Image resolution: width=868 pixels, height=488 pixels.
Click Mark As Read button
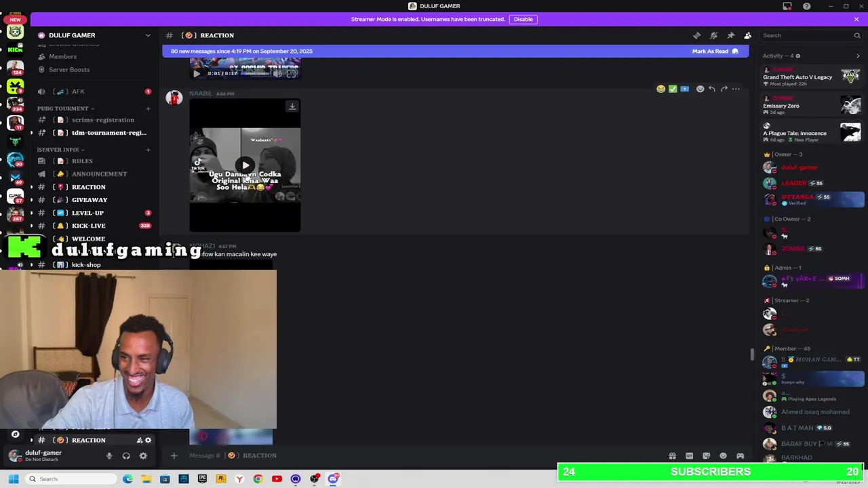pyautogui.click(x=715, y=51)
